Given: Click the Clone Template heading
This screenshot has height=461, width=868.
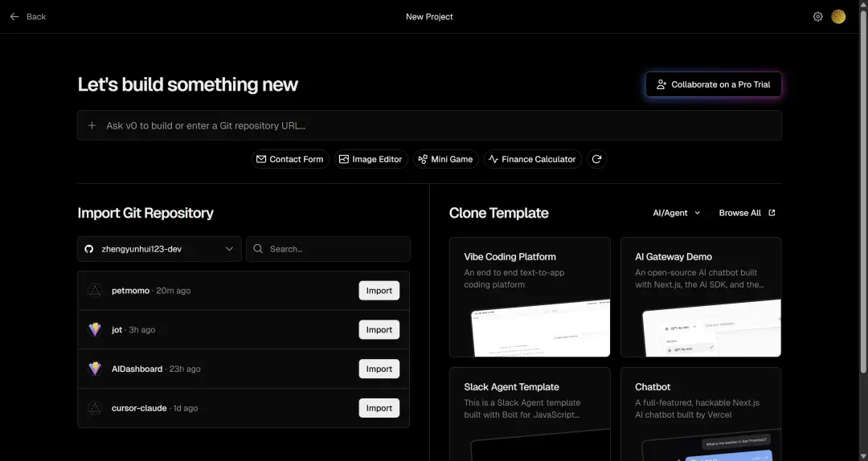Looking at the screenshot, I should (x=499, y=213).
